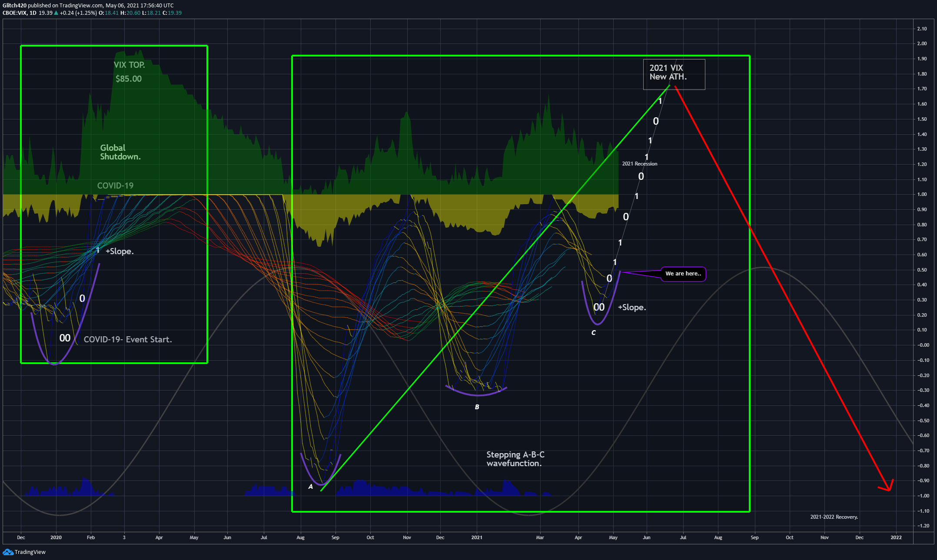Click the wave label 'A' at the August low
Image resolution: width=937 pixels, height=560 pixels.
pyautogui.click(x=310, y=487)
